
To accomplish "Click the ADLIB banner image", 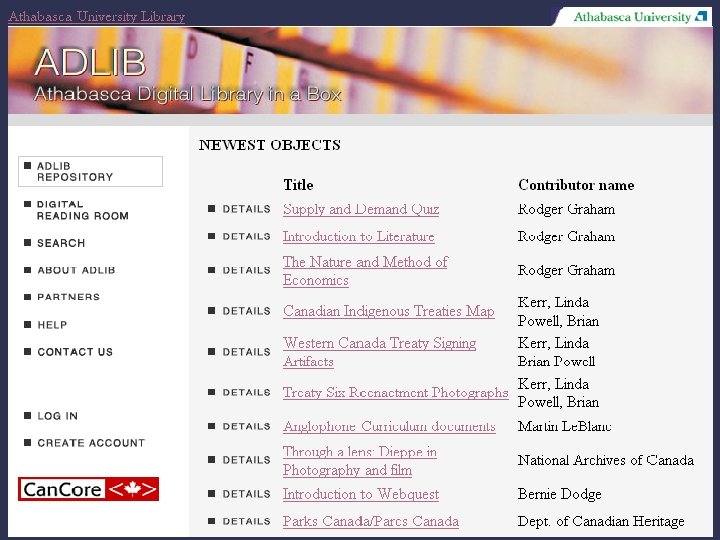I will [360, 70].
